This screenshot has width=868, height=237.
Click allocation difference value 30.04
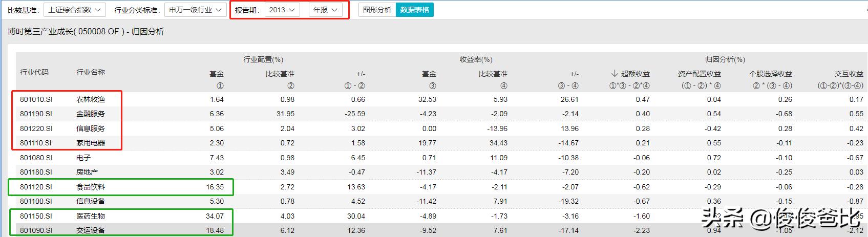(x=356, y=216)
